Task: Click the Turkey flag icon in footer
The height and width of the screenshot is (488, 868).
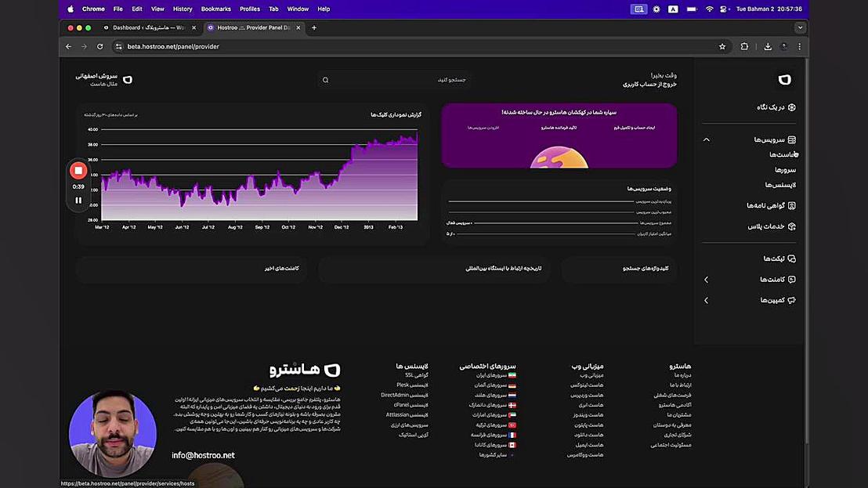Action: [512, 425]
